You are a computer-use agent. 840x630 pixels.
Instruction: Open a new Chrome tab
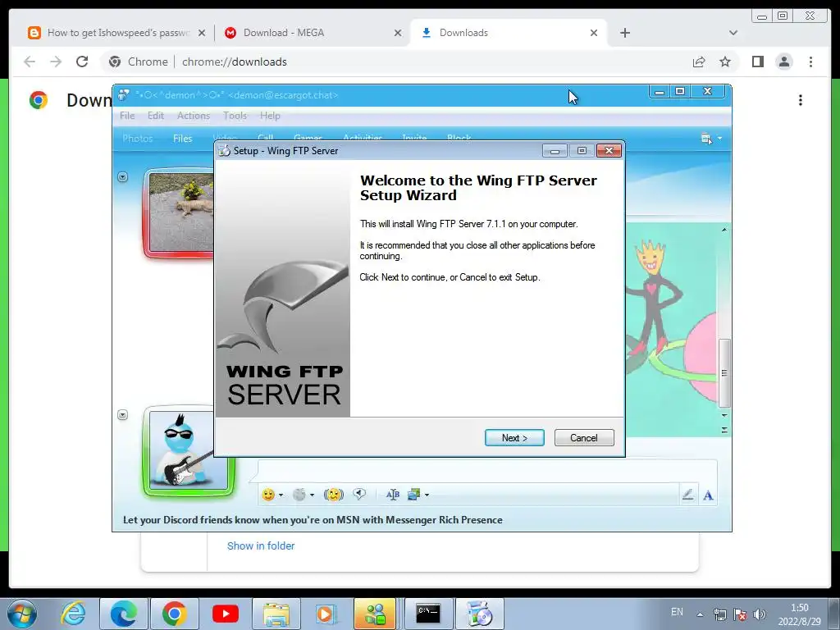[624, 33]
